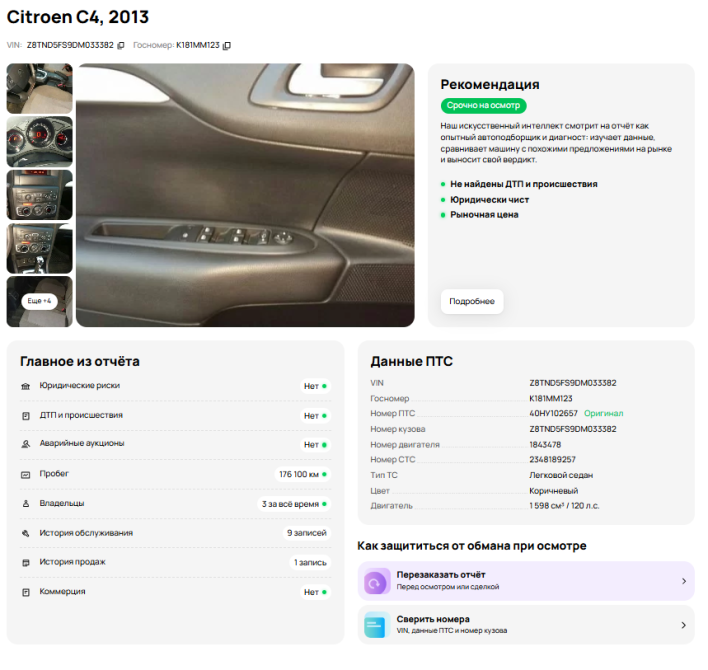Select the gear shifter console thumbnail
This screenshot has width=708, height=670.
click(x=39, y=248)
